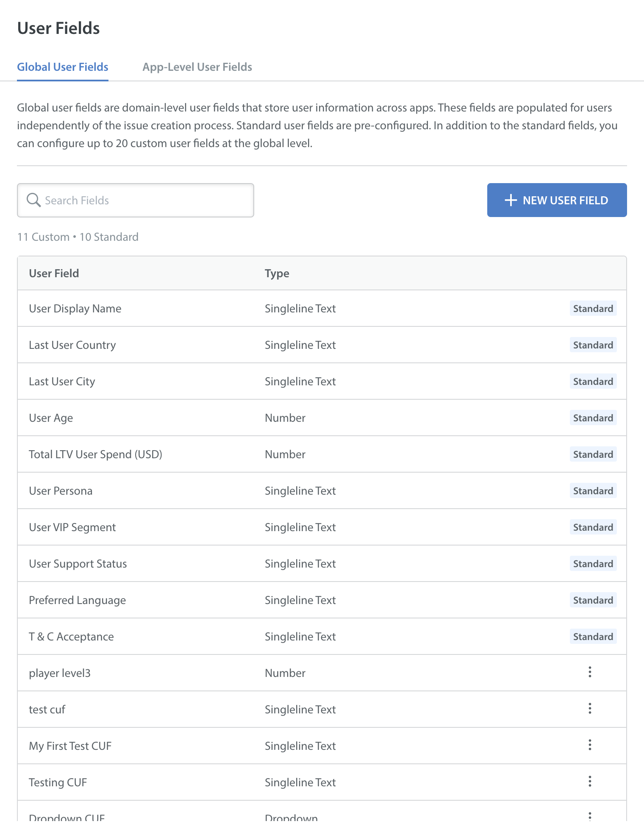The height and width of the screenshot is (838, 644).
Task: Select the Global User Fields tab
Action: click(63, 67)
